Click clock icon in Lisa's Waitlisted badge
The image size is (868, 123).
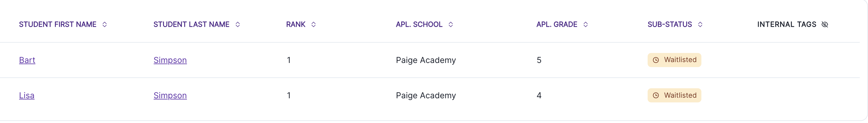[656, 95]
